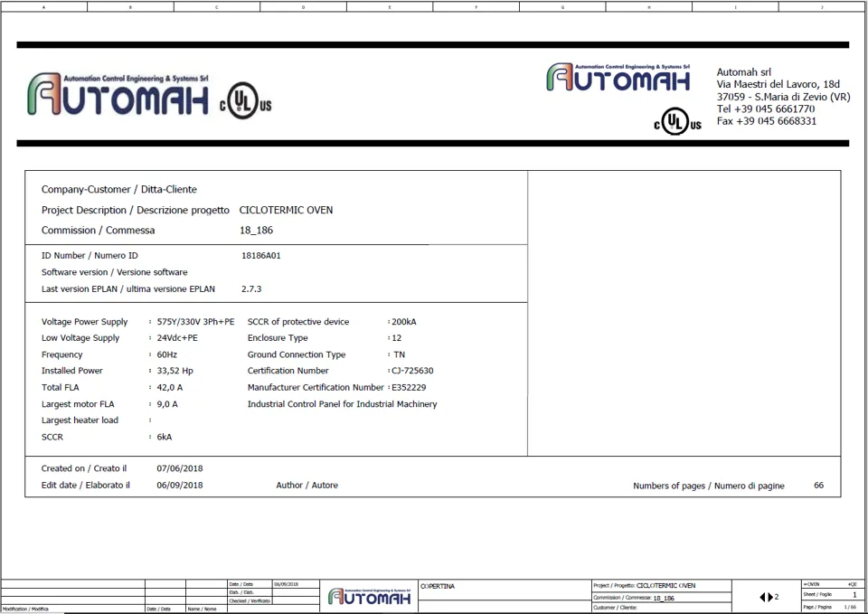Select the ID value '18186A01'
868x614 pixels.
click(x=260, y=256)
